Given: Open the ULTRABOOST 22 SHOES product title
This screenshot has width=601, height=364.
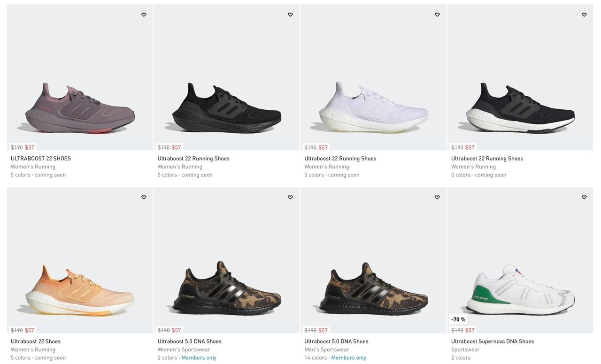Looking at the screenshot, I should [41, 159].
